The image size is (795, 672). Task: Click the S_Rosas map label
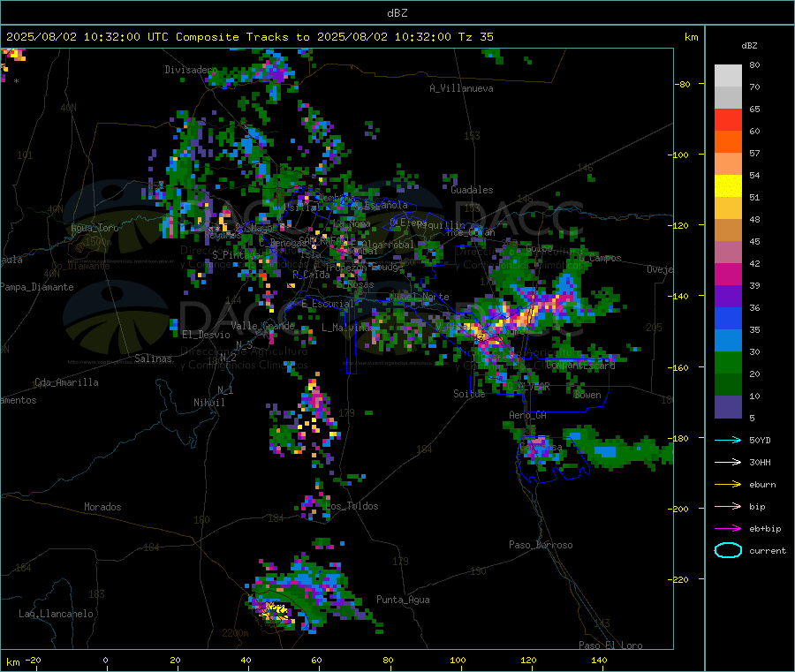pos(355,284)
